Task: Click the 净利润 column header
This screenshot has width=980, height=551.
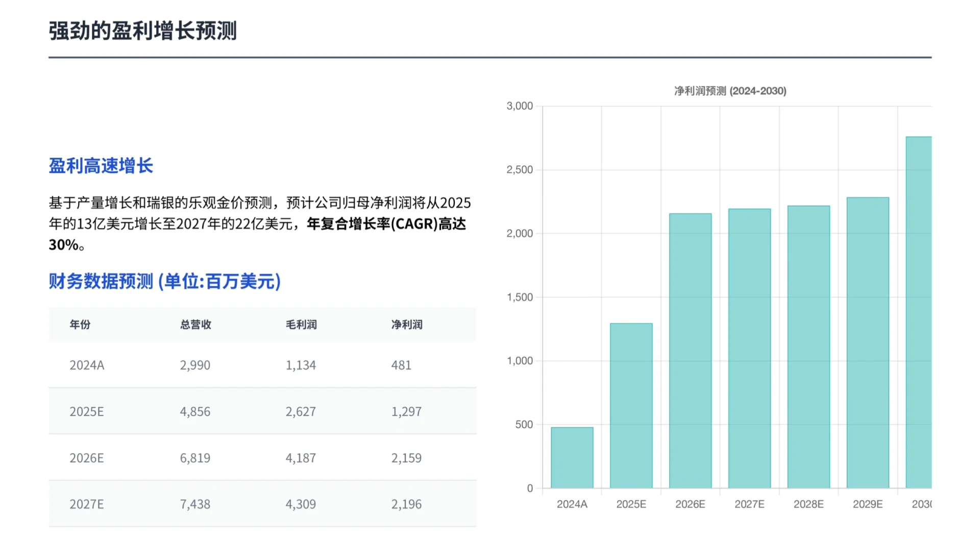Action: (x=407, y=324)
